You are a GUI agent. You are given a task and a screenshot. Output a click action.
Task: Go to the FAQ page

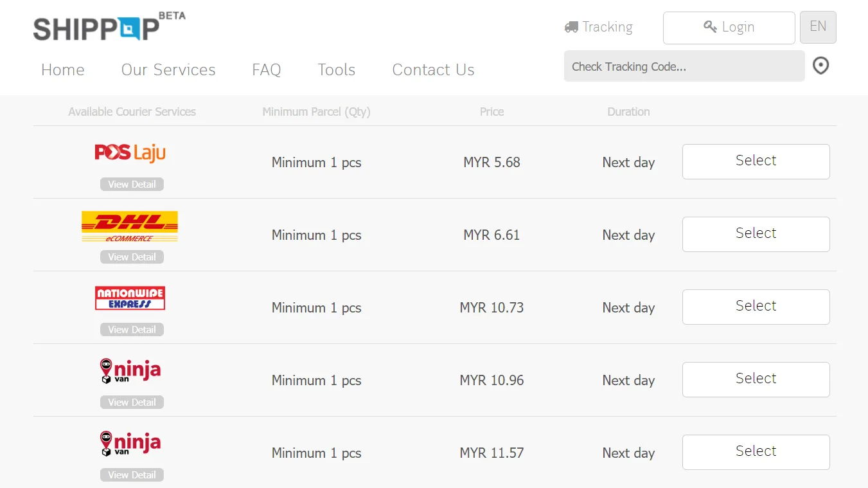pyautogui.click(x=267, y=69)
